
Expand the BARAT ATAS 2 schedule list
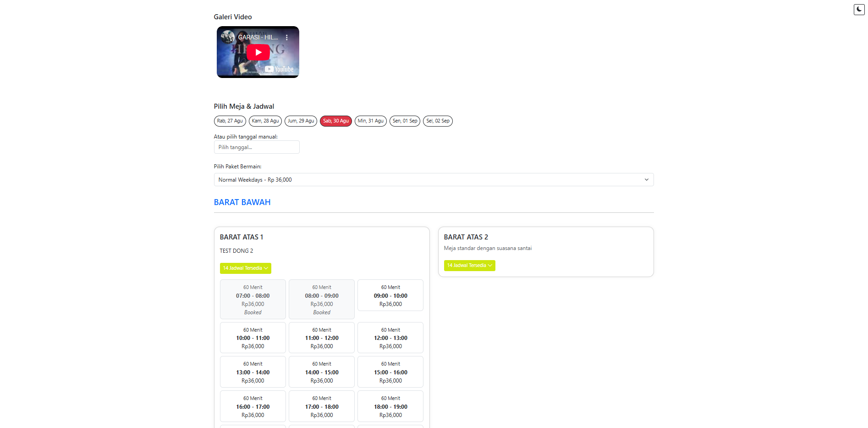(x=469, y=266)
